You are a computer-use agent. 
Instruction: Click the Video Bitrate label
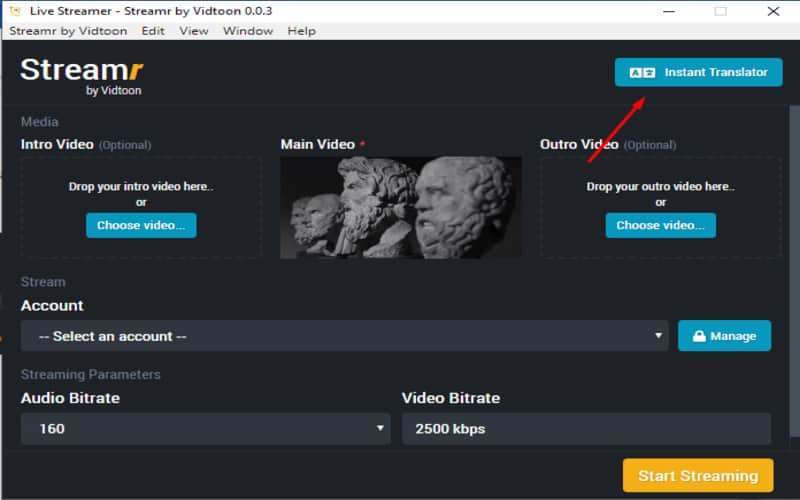451,398
